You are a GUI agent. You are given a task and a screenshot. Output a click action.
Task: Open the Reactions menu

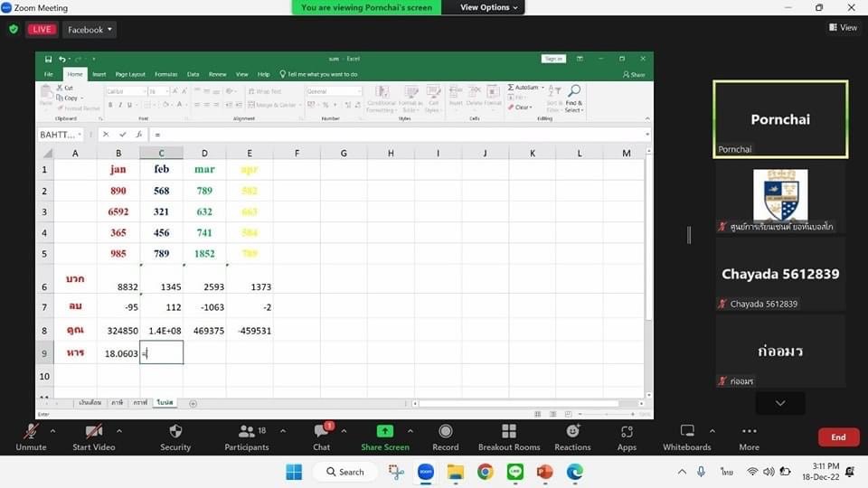click(572, 432)
